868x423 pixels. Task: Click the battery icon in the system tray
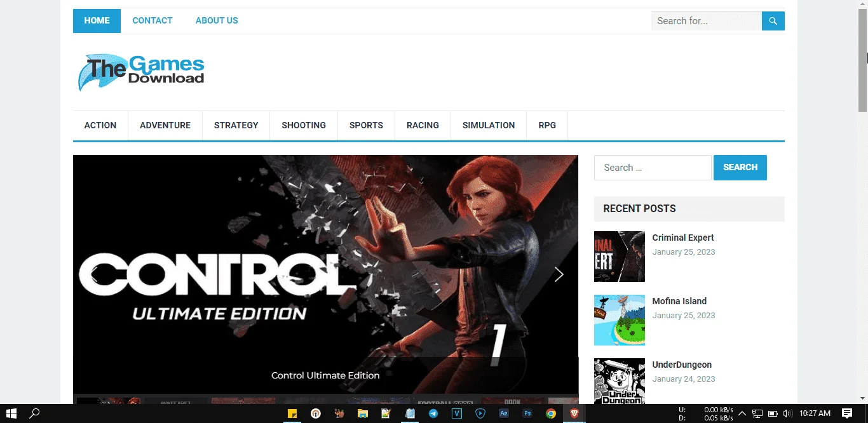[773, 413]
